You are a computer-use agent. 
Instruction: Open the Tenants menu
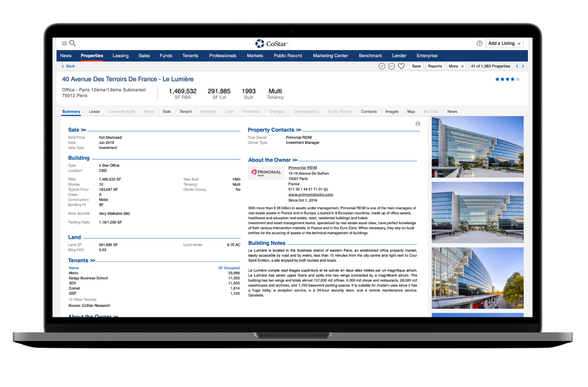190,56
